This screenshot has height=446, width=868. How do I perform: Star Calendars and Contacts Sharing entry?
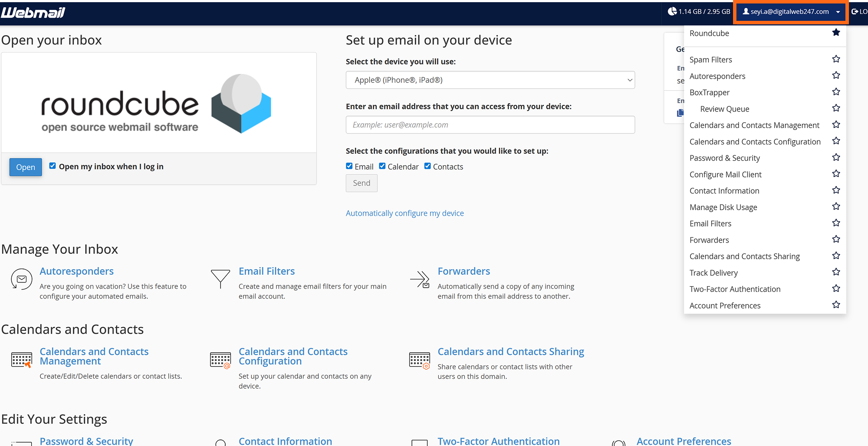click(836, 256)
